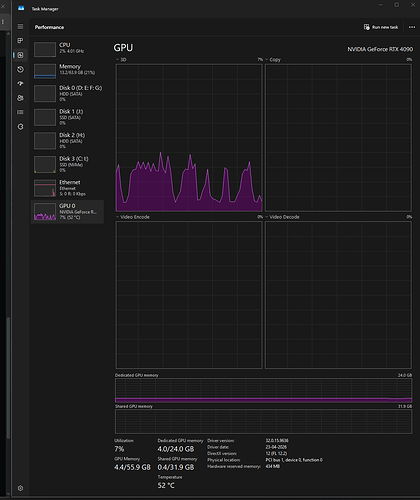Select Ethernet in the performance list

[x=67, y=188]
